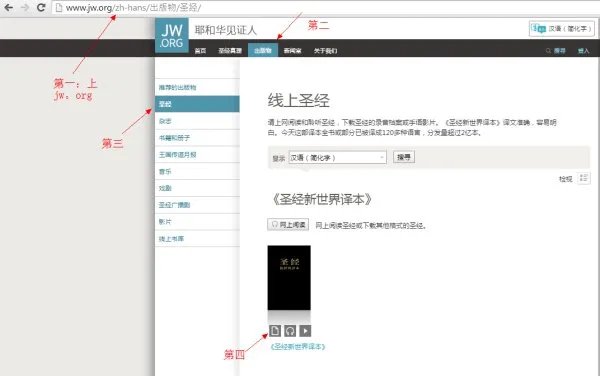This screenshot has width=600, height=376.
Task: Reload the page with the refresh icon
Action: point(41,7)
